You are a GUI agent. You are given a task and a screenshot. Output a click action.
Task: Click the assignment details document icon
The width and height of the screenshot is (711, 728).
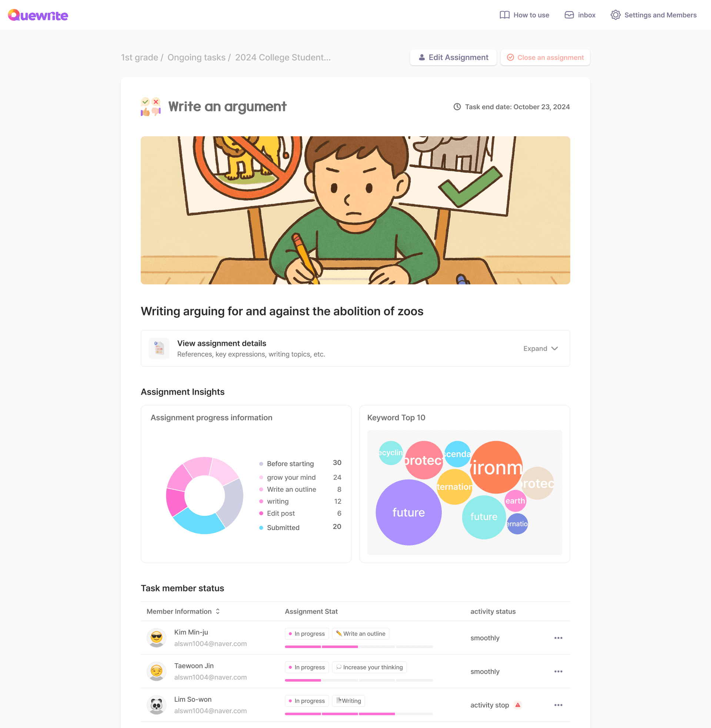point(159,348)
